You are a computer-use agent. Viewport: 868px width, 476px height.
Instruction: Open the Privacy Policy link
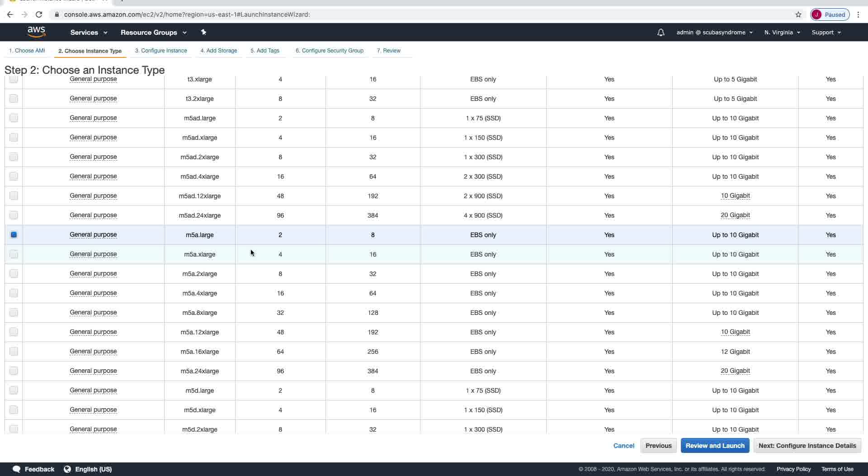pyautogui.click(x=793, y=469)
